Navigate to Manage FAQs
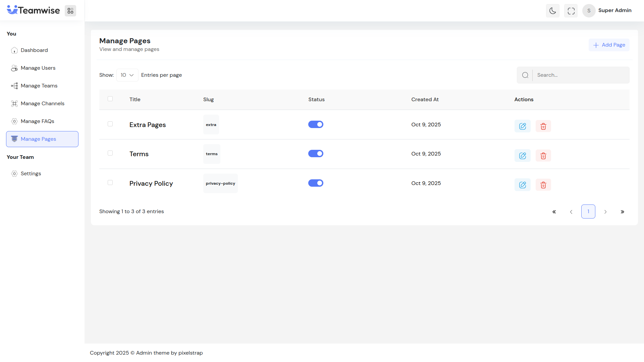 [x=37, y=121]
